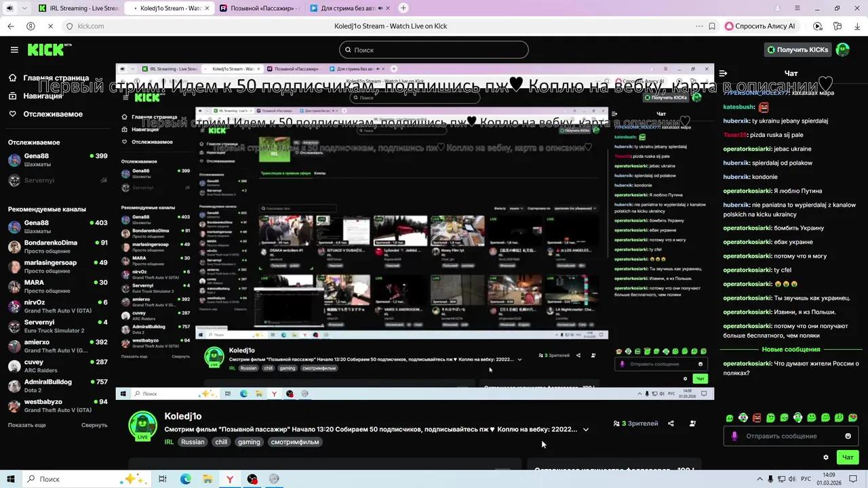Open Windows Start menu
This screenshot has height=488, width=868.
[11, 479]
